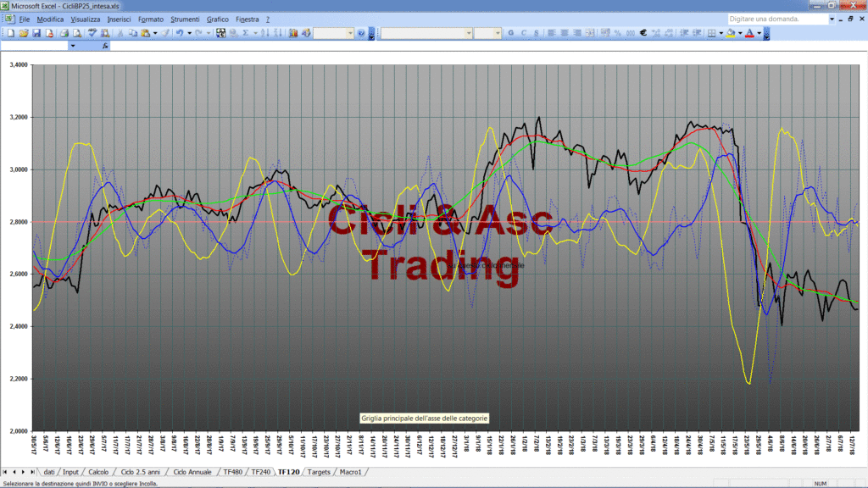Open the Visualizza menu
Screen dimensions: 868x488
86,19
